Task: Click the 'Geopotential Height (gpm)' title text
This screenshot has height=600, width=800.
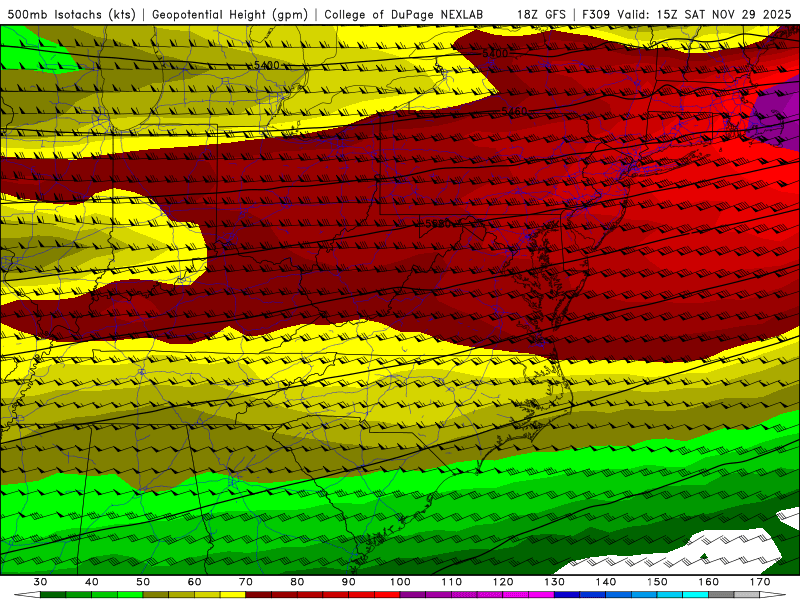Action: pos(230,14)
